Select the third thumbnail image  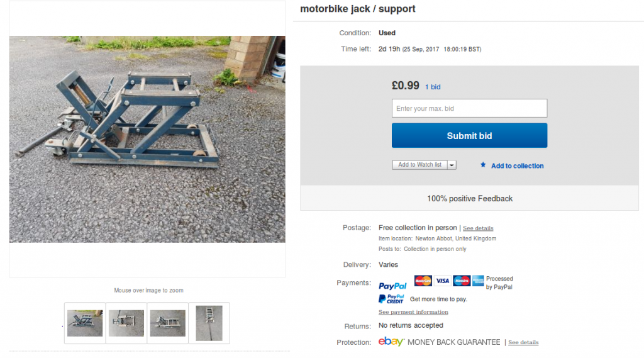coord(168,323)
